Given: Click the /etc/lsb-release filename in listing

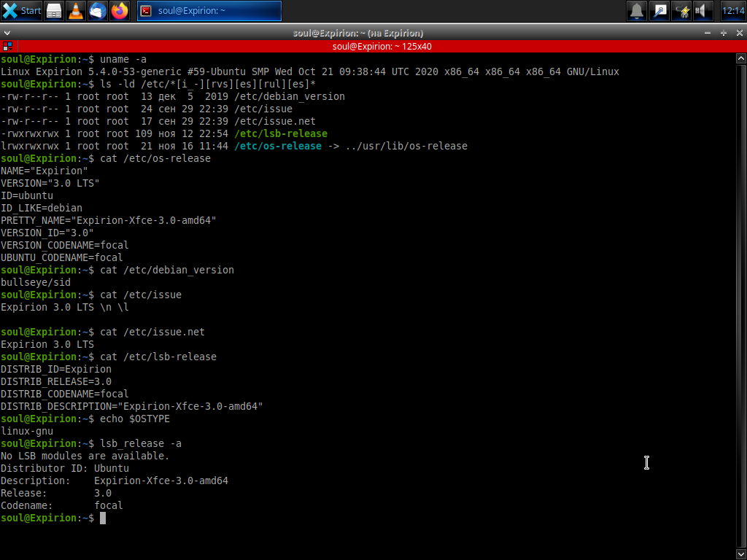Looking at the screenshot, I should click(281, 134).
